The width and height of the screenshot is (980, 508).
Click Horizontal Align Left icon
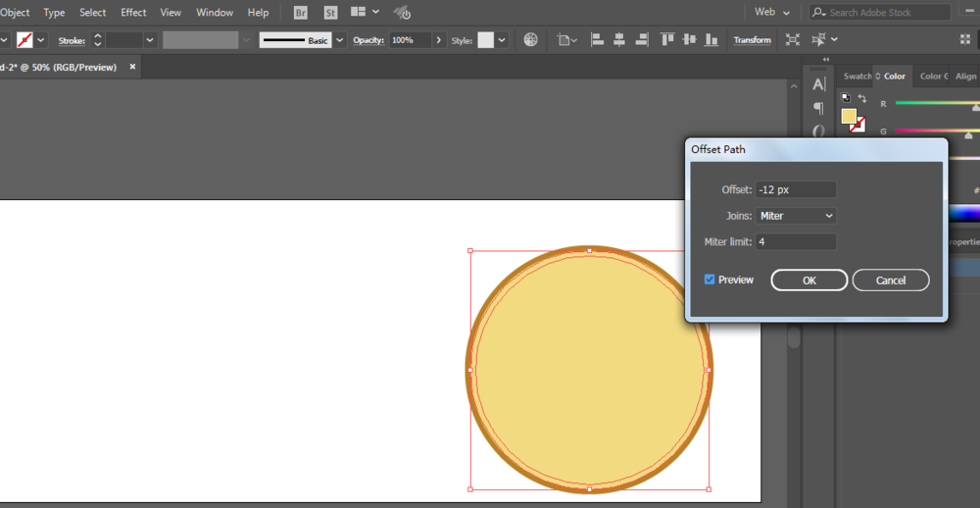click(x=598, y=40)
